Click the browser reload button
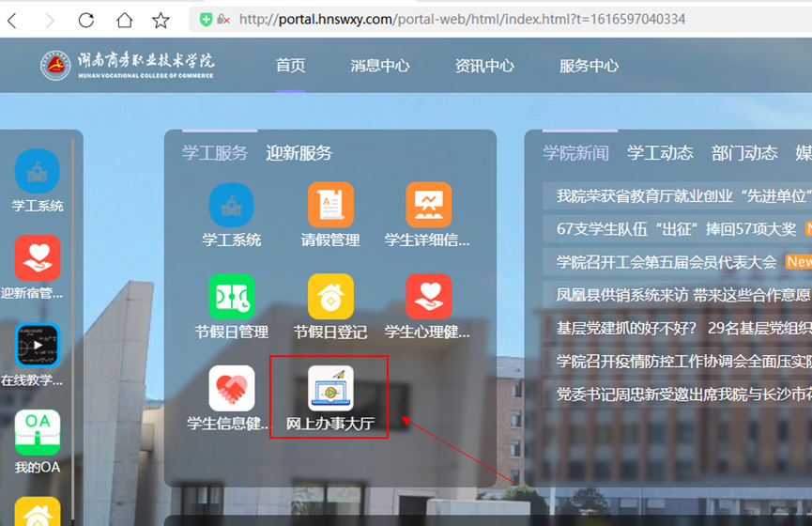The width and height of the screenshot is (812, 526). (85, 20)
